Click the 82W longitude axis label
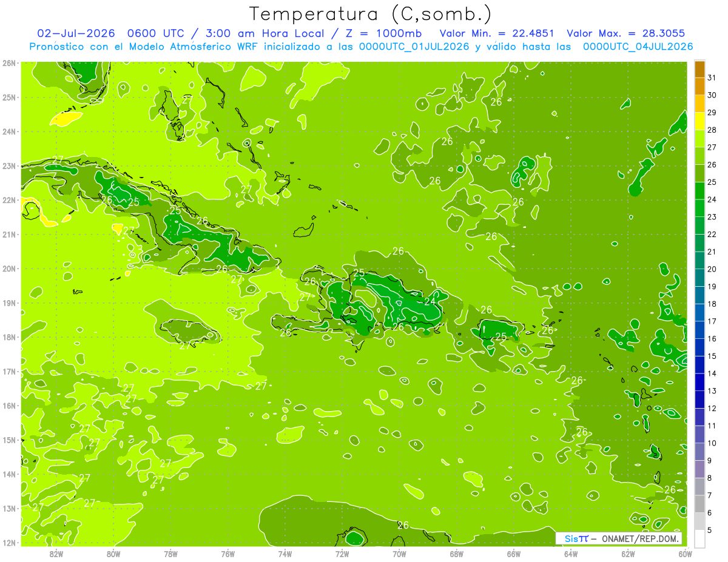This screenshot has width=728, height=562. click(x=56, y=554)
